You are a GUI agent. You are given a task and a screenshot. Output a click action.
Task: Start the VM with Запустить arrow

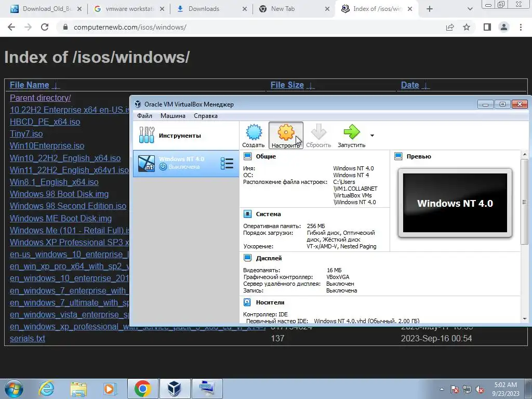pyautogui.click(x=352, y=136)
